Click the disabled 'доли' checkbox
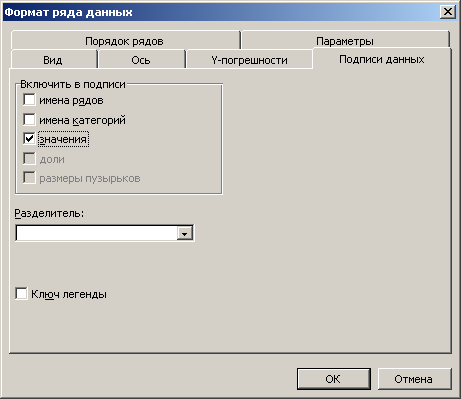461x399 pixels. click(x=29, y=159)
